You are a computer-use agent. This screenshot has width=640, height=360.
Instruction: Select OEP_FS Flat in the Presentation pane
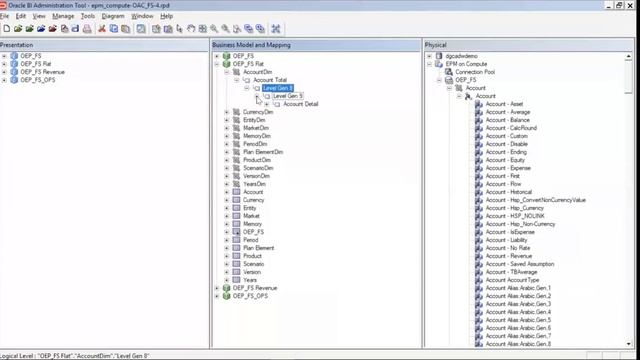tap(36, 64)
